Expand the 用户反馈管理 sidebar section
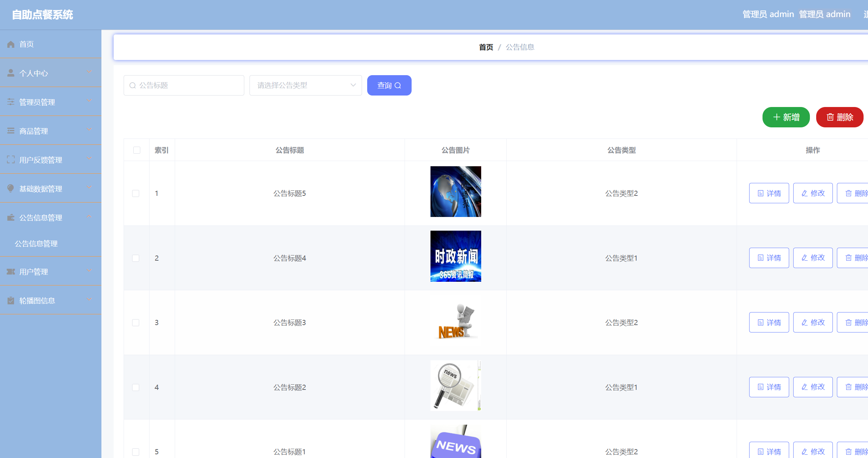868x458 pixels. point(41,160)
